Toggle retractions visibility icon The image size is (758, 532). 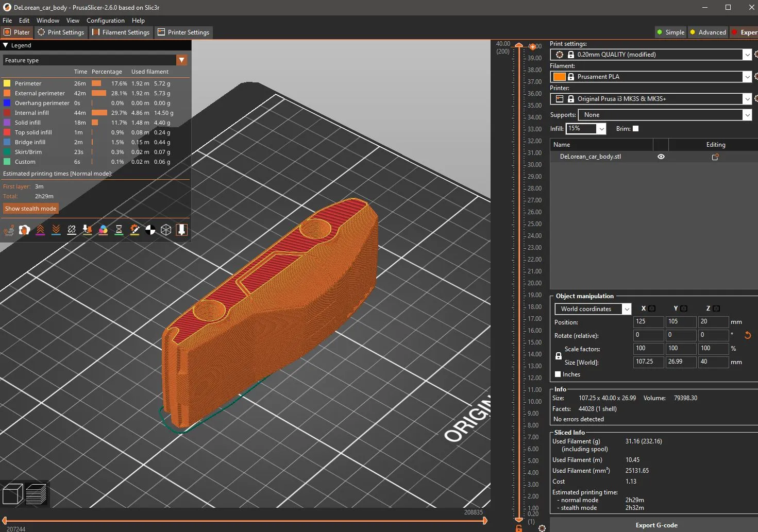40,230
